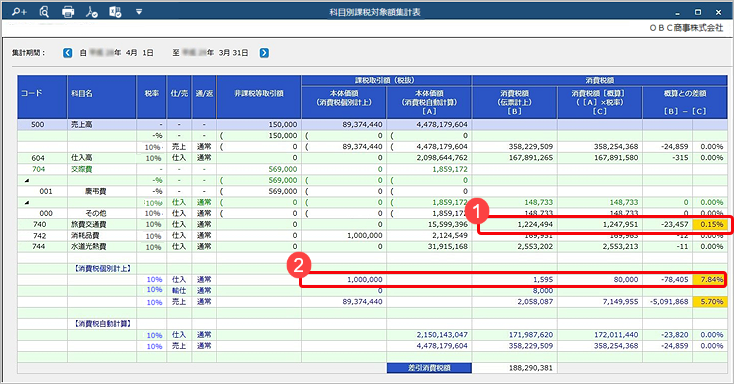Click the tax value 171,987,620
Screen dimensions: 734x384
(x=531, y=335)
